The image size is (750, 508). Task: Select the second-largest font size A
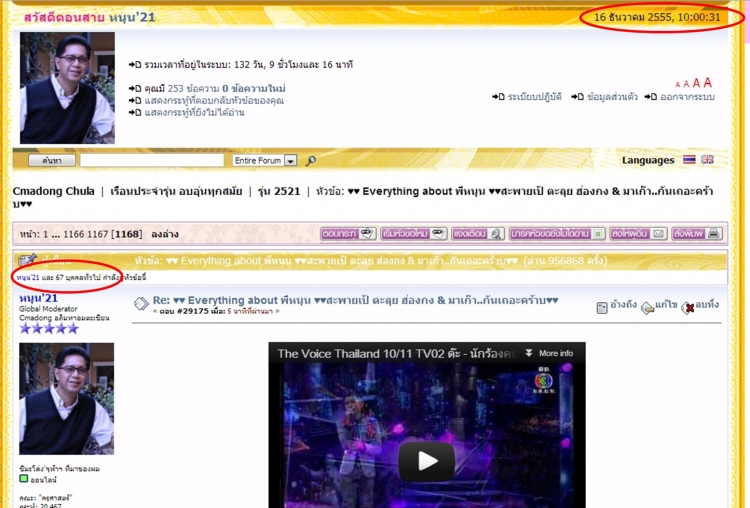tap(696, 83)
